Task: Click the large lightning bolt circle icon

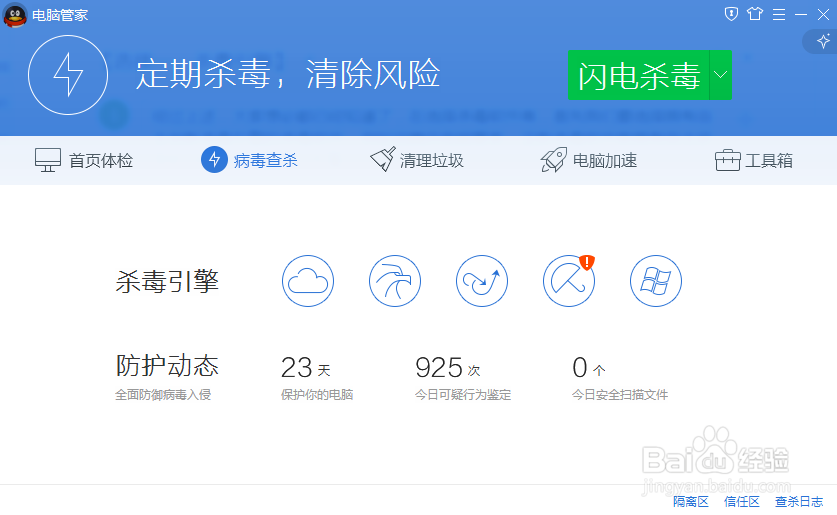Action: (x=68, y=75)
